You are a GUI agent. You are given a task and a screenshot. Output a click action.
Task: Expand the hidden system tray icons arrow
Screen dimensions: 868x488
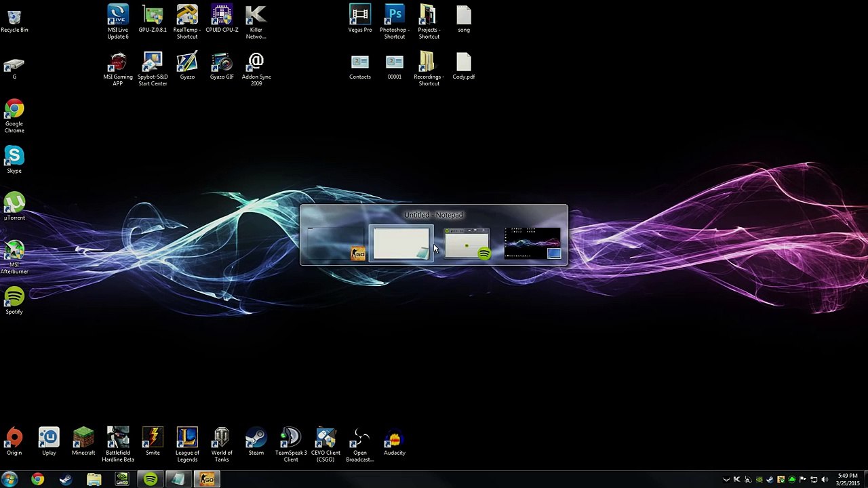(726, 480)
